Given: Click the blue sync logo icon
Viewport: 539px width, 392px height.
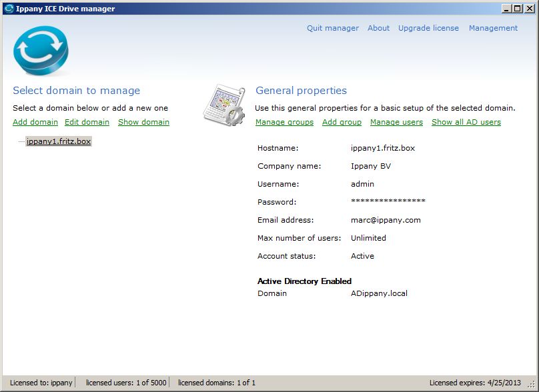Looking at the screenshot, I should tap(41, 51).
